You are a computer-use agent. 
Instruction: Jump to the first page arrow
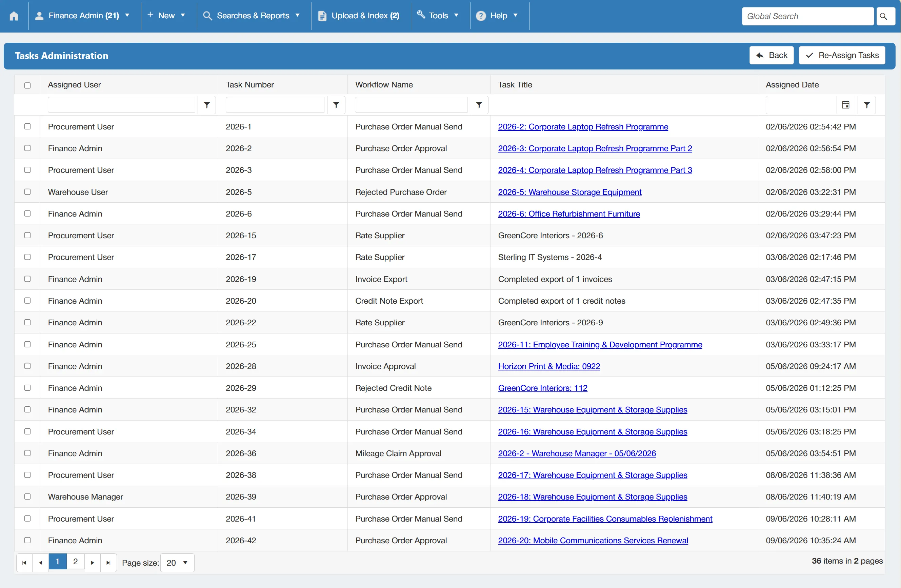[x=24, y=563]
